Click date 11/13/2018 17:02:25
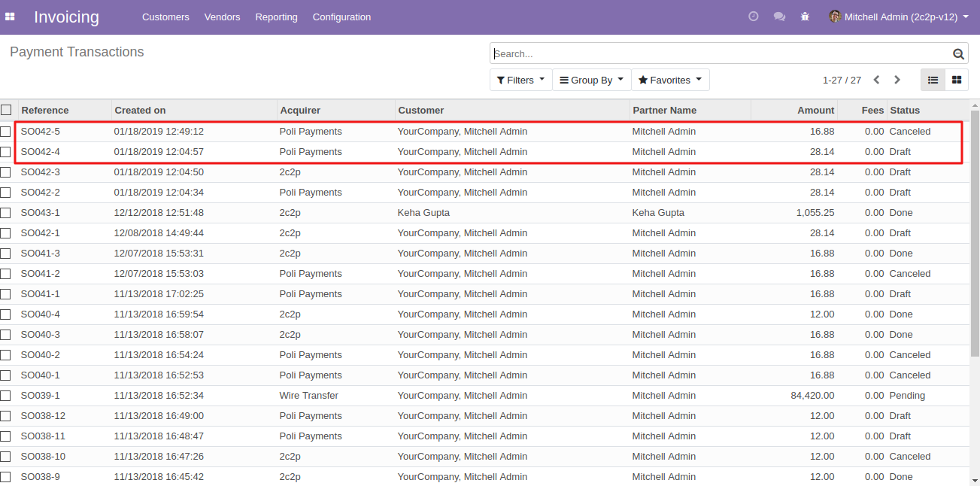The width and height of the screenshot is (980, 486). point(159,294)
